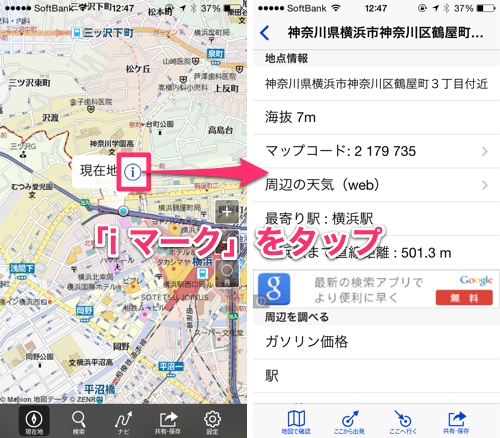Tap 共有・保存 icon in detail screen toolbar
The width and height of the screenshot is (500, 438).
(x=456, y=422)
